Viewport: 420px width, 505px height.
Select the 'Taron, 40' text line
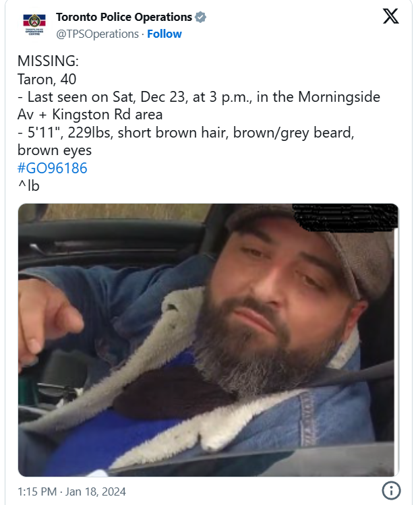coord(47,80)
